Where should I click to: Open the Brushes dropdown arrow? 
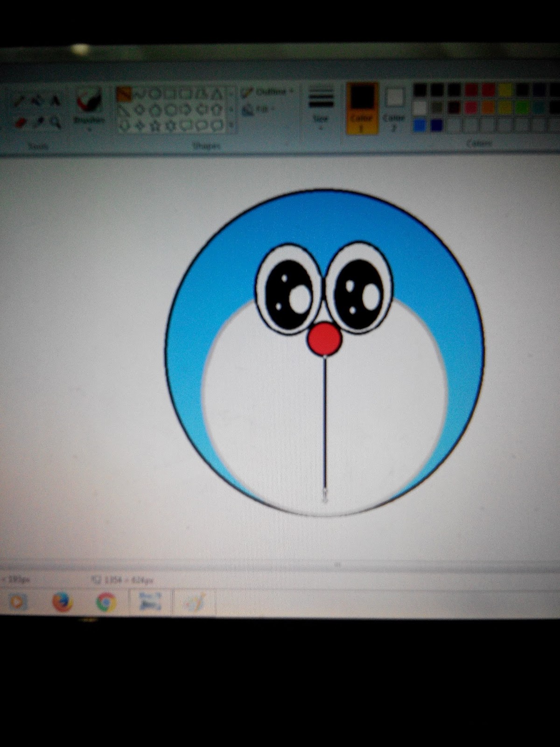[x=89, y=129]
